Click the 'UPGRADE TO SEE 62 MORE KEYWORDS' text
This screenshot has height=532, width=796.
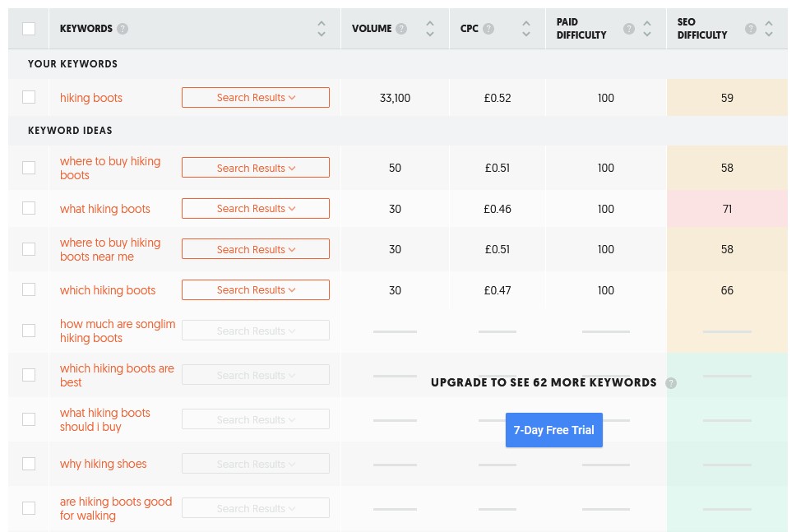coord(544,382)
